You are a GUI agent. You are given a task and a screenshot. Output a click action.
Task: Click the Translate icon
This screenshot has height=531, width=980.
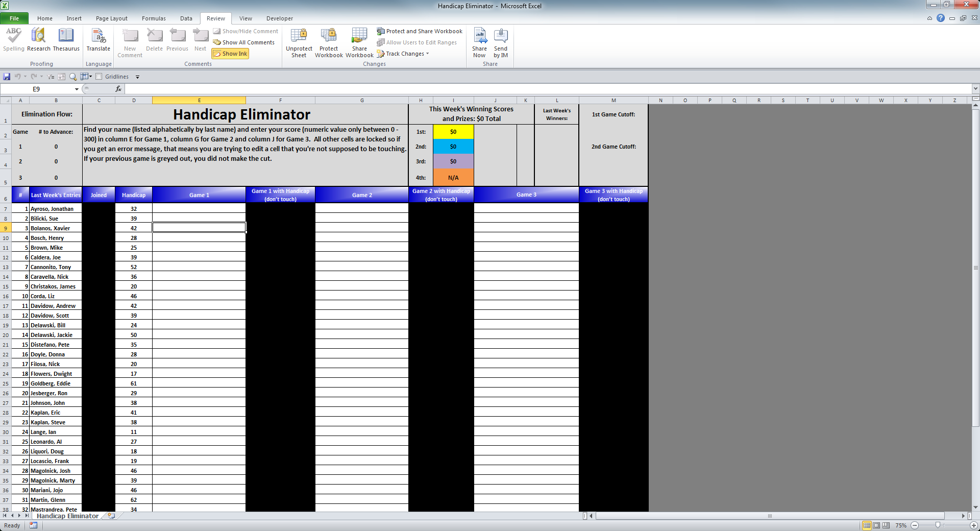click(x=98, y=40)
